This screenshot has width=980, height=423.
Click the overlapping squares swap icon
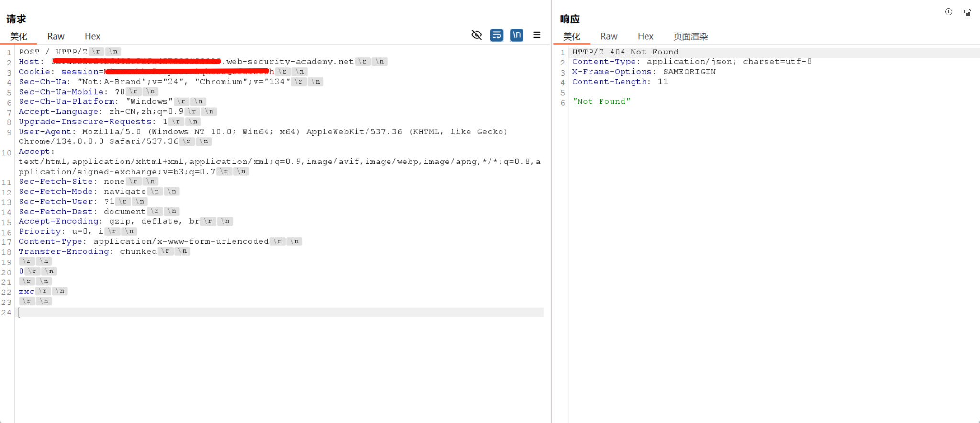[968, 12]
